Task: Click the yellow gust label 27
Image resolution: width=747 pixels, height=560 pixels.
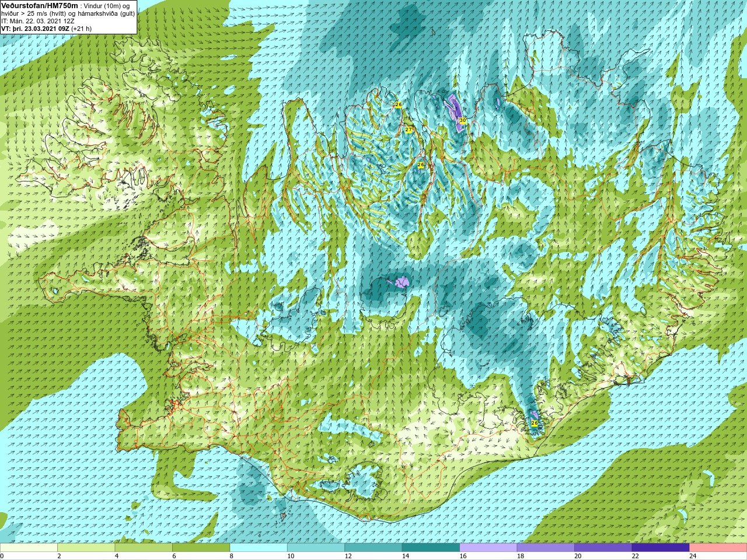Action: tap(409, 129)
